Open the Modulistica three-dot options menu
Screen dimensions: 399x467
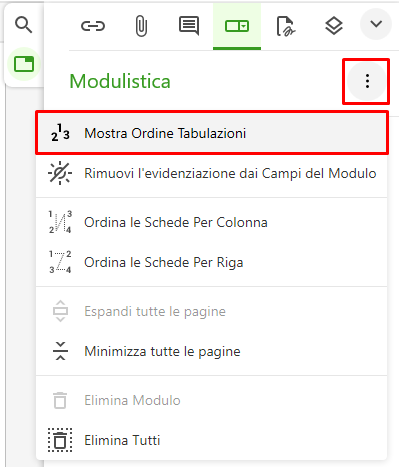[367, 81]
